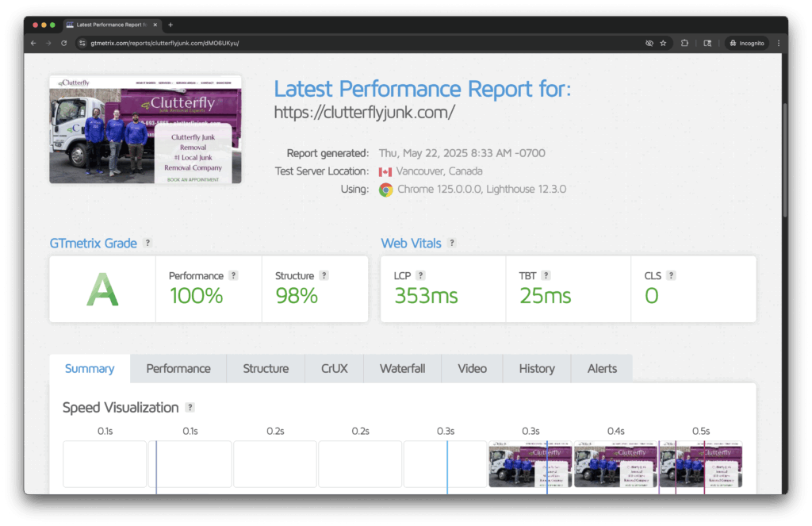Click the page vertical scrollbar

click(785, 160)
